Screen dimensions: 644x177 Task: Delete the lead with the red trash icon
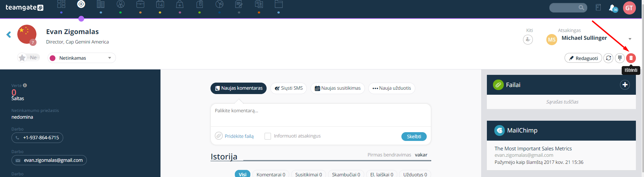pyautogui.click(x=631, y=58)
